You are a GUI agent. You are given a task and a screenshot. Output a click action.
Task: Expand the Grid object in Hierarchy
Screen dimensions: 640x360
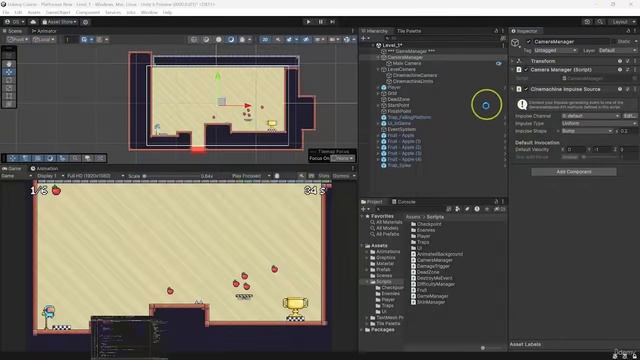tap(378, 93)
